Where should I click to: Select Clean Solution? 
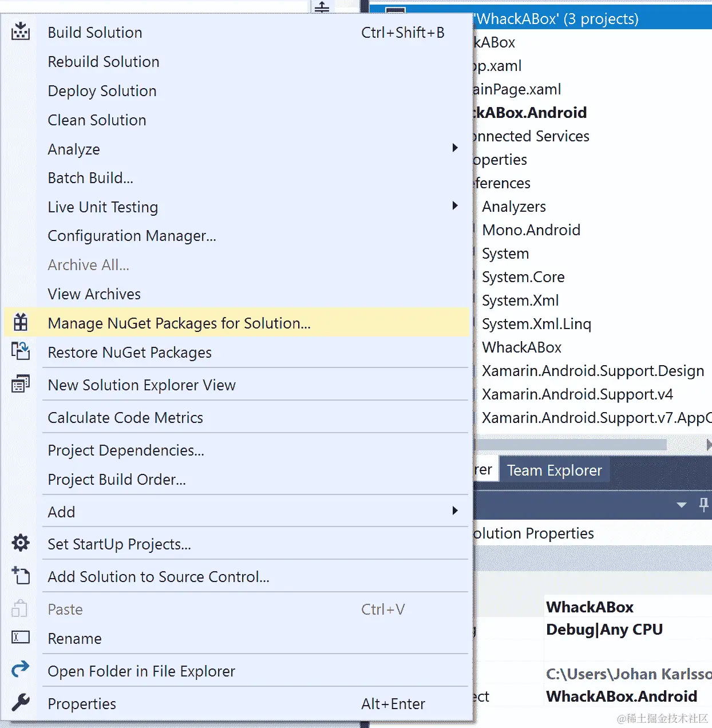point(236,120)
